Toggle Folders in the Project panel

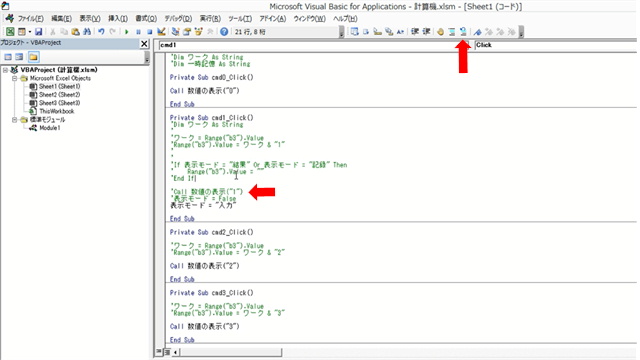click(x=33, y=57)
